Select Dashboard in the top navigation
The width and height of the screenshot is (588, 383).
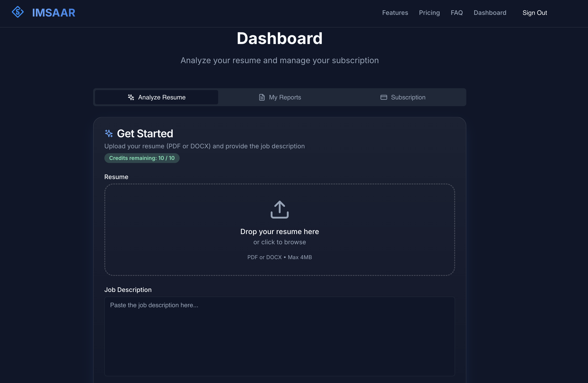tap(490, 13)
